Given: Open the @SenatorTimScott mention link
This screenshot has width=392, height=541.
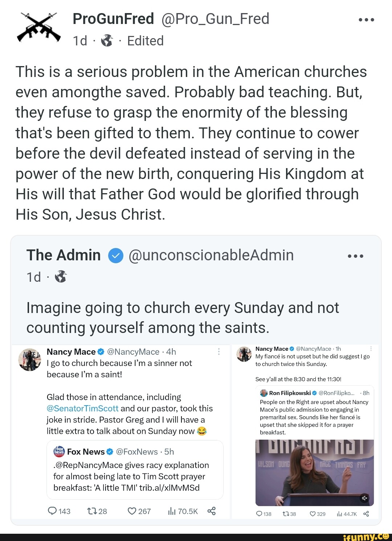Looking at the screenshot, I should click(82, 408).
